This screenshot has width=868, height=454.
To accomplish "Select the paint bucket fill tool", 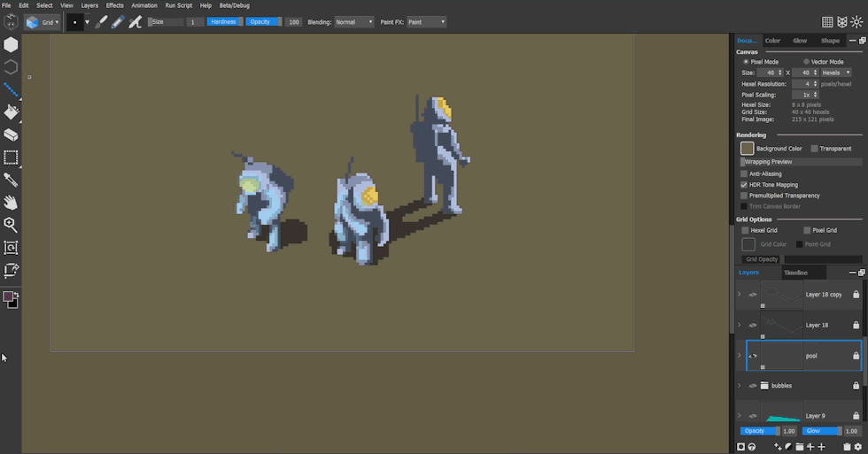I will 11,112.
